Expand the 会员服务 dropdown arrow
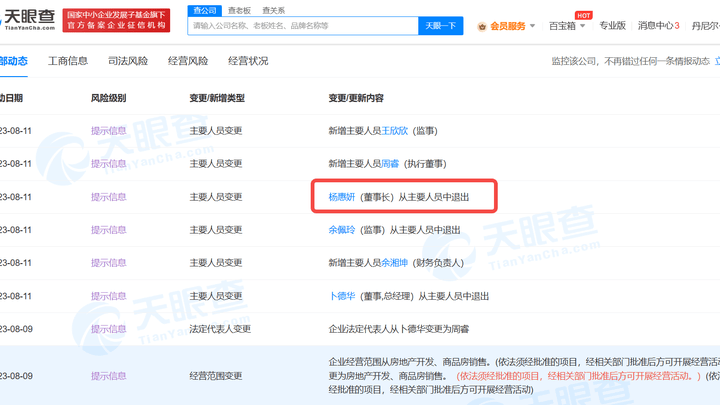This screenshot has width=720, height=405. coord(533,26)
